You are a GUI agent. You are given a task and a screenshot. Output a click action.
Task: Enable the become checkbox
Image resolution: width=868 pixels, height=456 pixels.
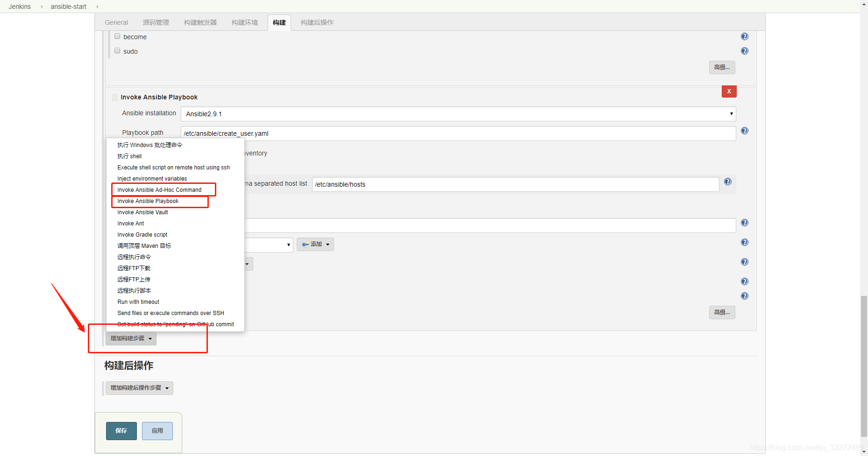[x=117, y=35]
